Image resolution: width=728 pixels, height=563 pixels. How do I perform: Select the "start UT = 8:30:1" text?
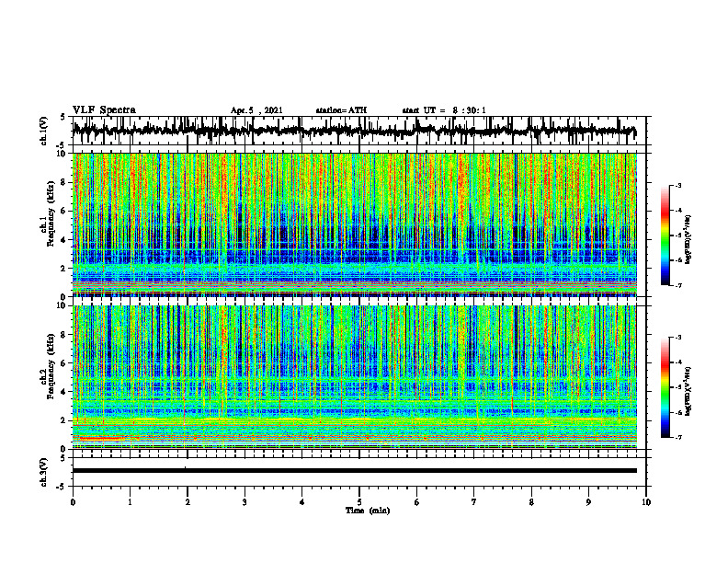coord(444,110)
